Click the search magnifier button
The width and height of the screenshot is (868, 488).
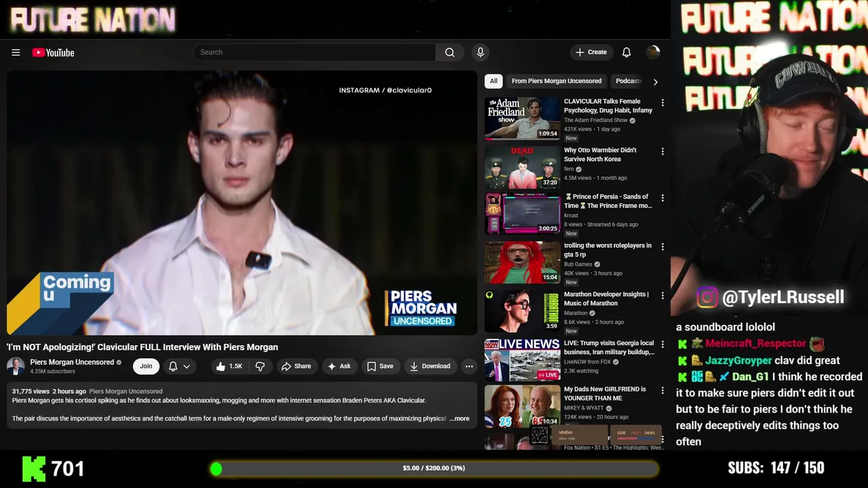[450, 52]
